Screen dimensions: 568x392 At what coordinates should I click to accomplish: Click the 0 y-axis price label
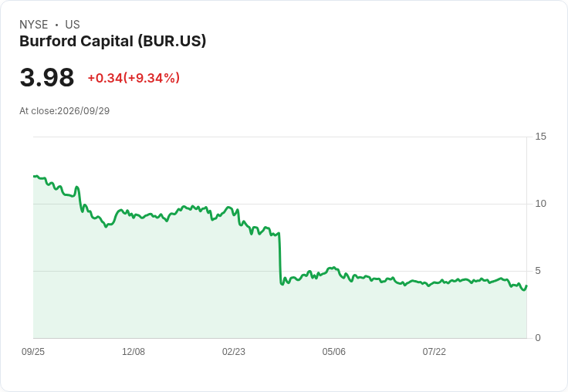click(x=538, y=338)
